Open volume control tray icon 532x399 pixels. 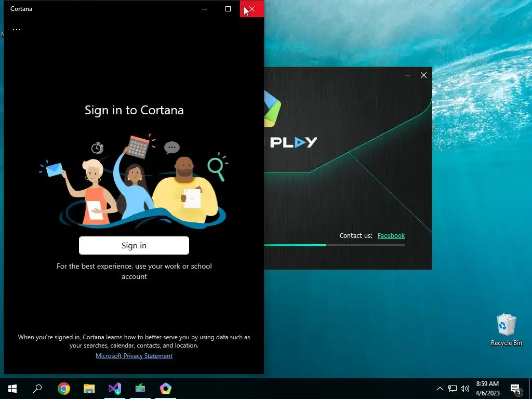point(465,389)
